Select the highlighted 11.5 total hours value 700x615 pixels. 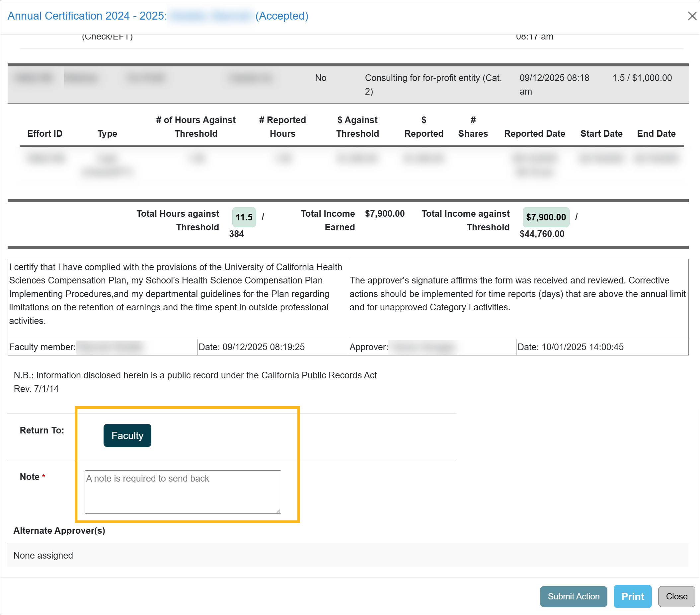click(x=244, y=217)
